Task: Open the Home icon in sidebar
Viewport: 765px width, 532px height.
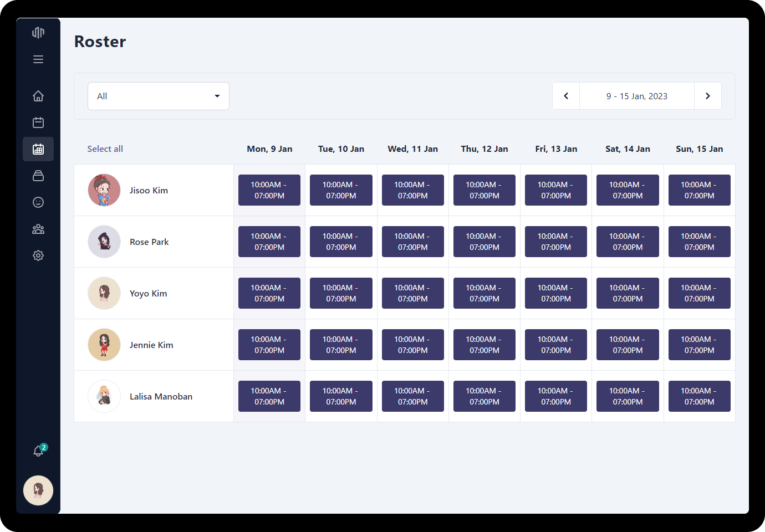Action: click(38, 96)
